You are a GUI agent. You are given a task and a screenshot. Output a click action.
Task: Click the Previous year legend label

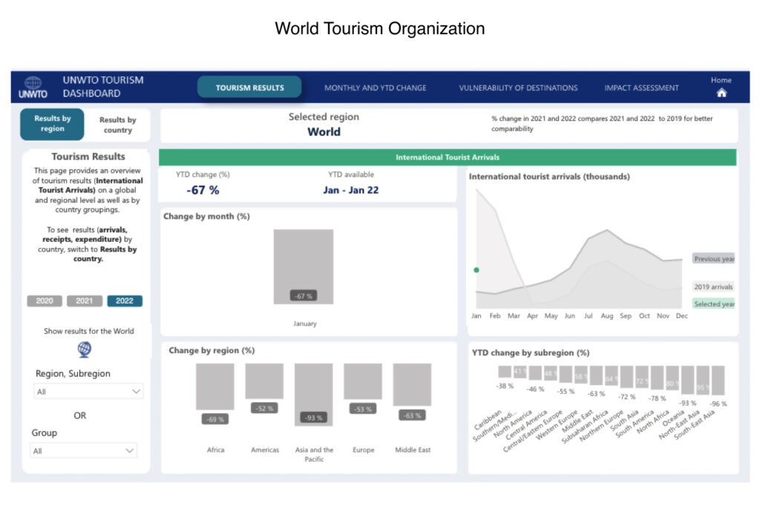click(x=713, y=259)
